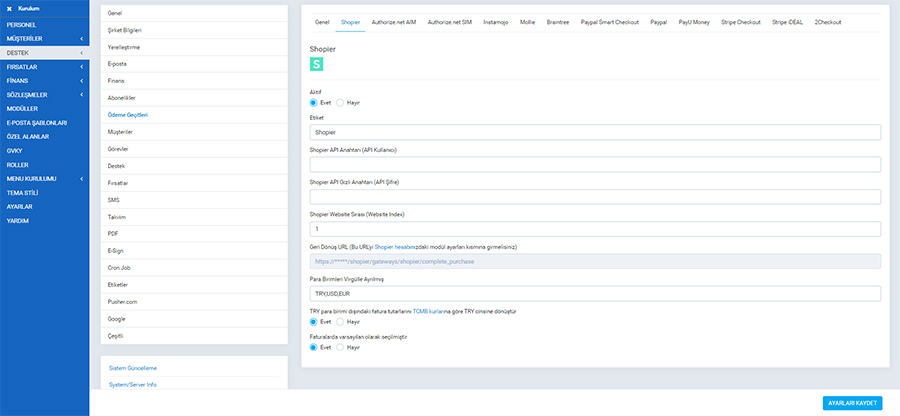Expand the Finans sidebar menu
Viewport: 900px width, 416px height.
45,81
